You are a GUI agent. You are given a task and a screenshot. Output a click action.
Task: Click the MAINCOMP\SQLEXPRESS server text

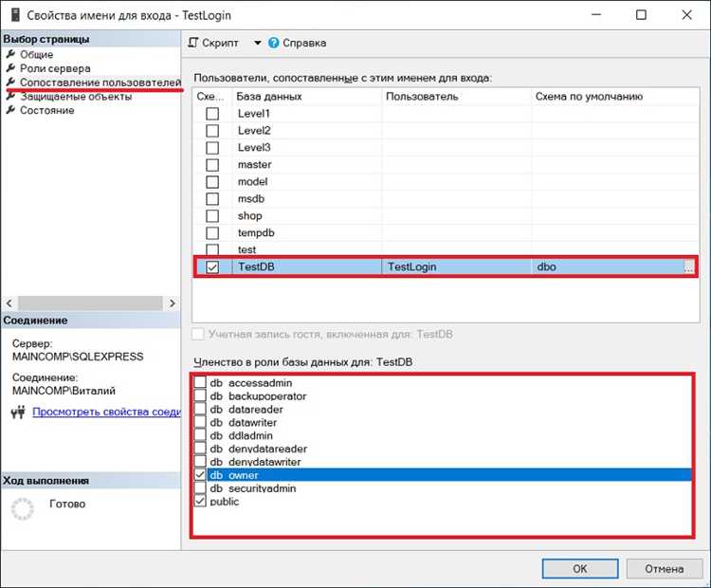click(78, 357)
